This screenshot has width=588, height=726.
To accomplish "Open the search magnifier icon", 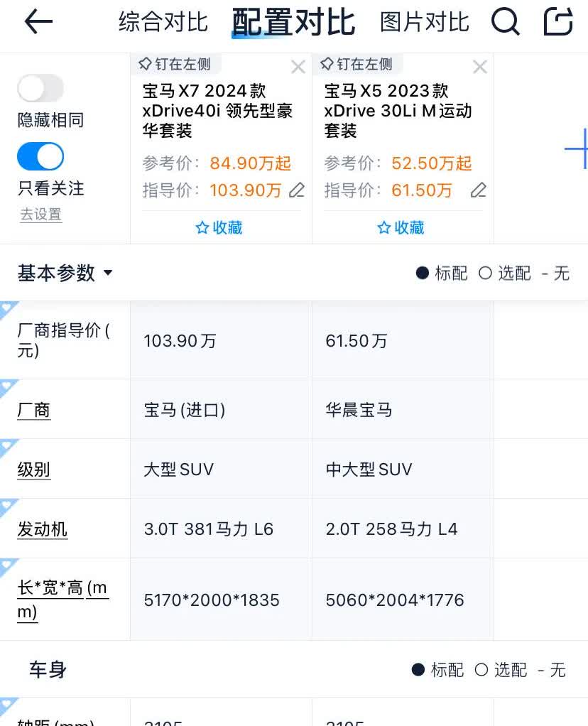I will pyautogui.click(x=505, y=21).
